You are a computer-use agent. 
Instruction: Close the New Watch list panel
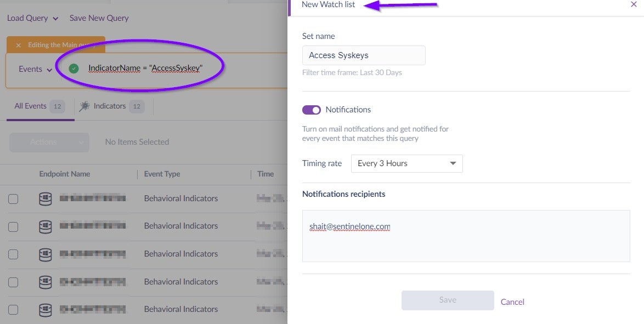pyautogui.click(x=634, y=4)
